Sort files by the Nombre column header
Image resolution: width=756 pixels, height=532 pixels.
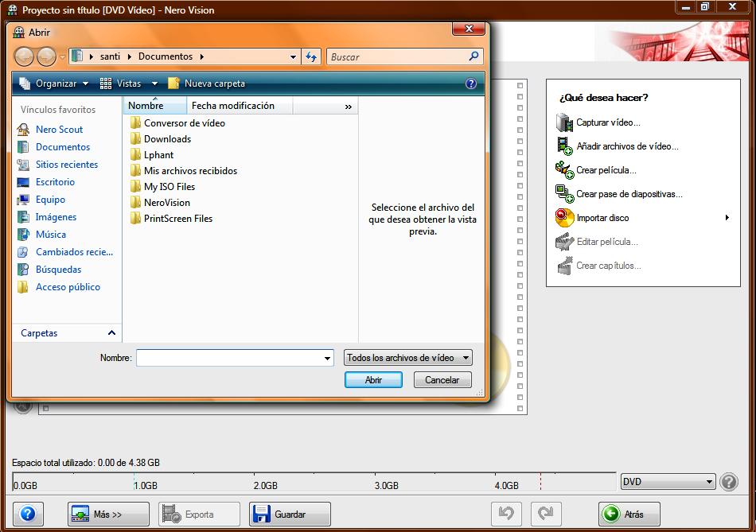155,106
